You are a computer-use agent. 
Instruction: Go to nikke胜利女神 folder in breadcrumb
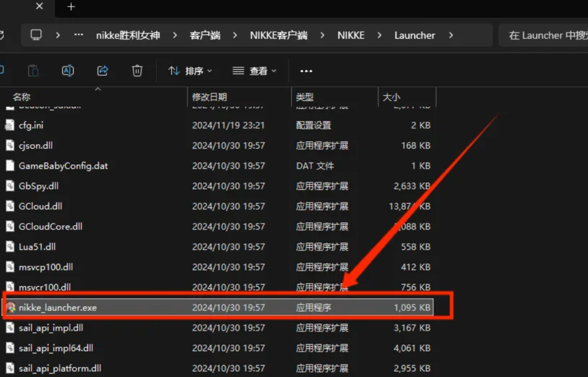128,35
